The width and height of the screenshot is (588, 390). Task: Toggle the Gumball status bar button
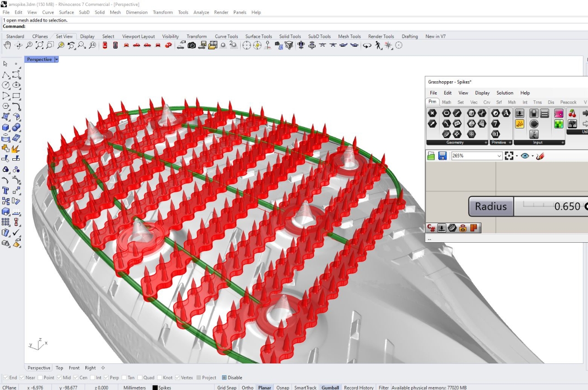pos(330,388)
